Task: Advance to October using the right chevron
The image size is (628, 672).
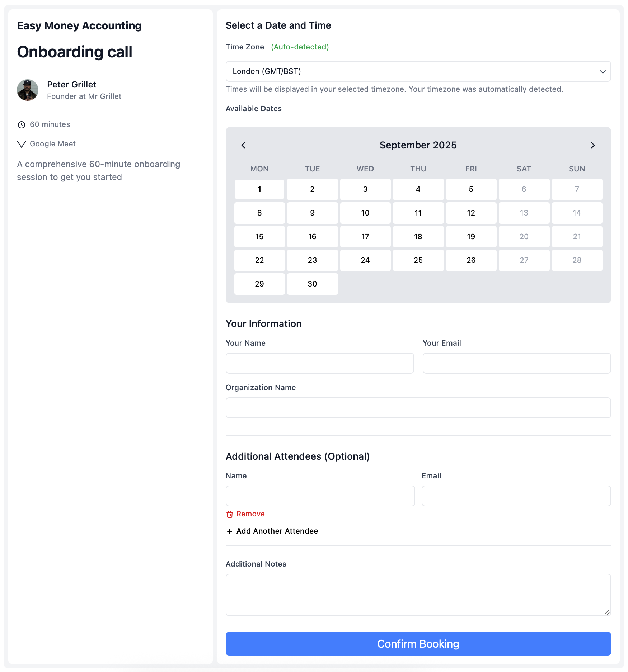Action: [x=592, y=146]
